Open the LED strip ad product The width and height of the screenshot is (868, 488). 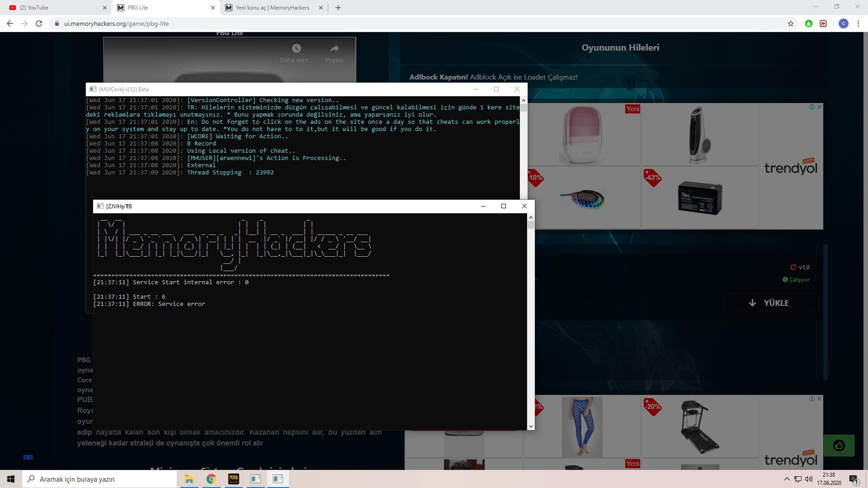coord(583,198)
